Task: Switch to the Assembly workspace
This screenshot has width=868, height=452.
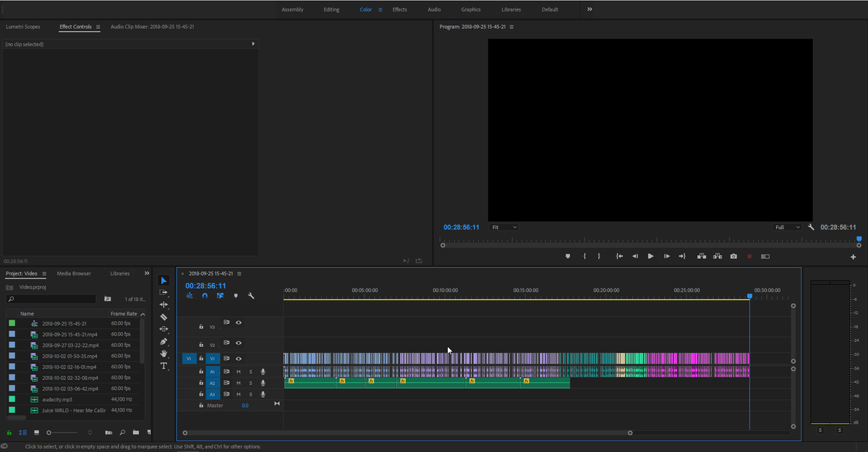Action: pyautogui.click(x=292, y=9)
